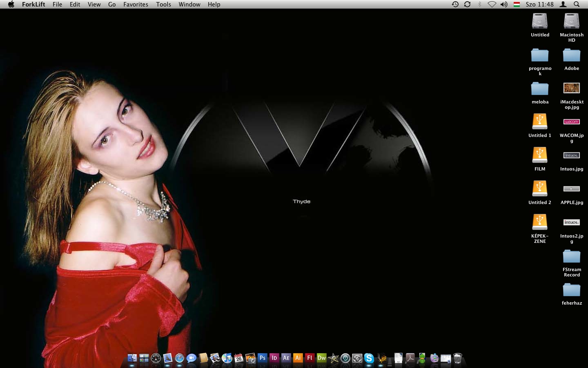Screen dimensions: 588x368
Task: Launch Photoshop (Ps) from the dock
Action: click(263, 358)
